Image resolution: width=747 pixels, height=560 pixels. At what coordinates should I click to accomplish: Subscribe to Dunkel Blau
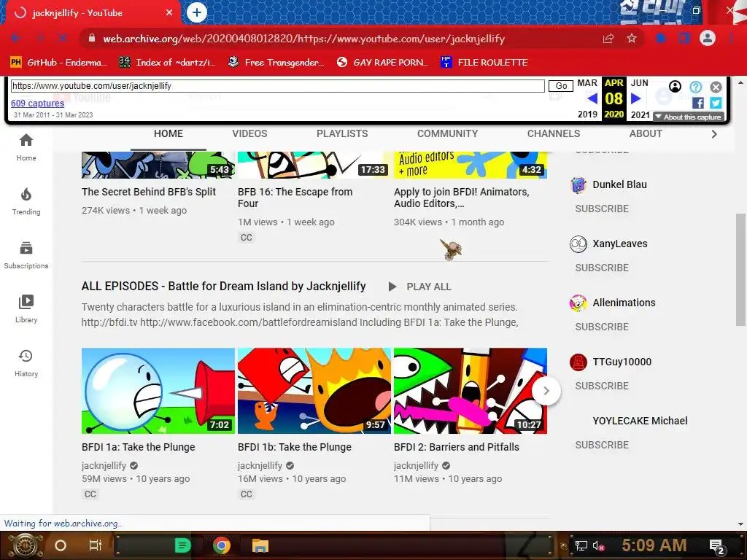602,209
